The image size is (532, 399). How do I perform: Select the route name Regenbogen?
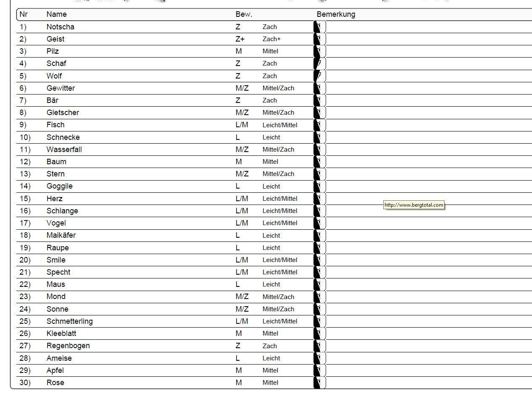click(68, 346)
